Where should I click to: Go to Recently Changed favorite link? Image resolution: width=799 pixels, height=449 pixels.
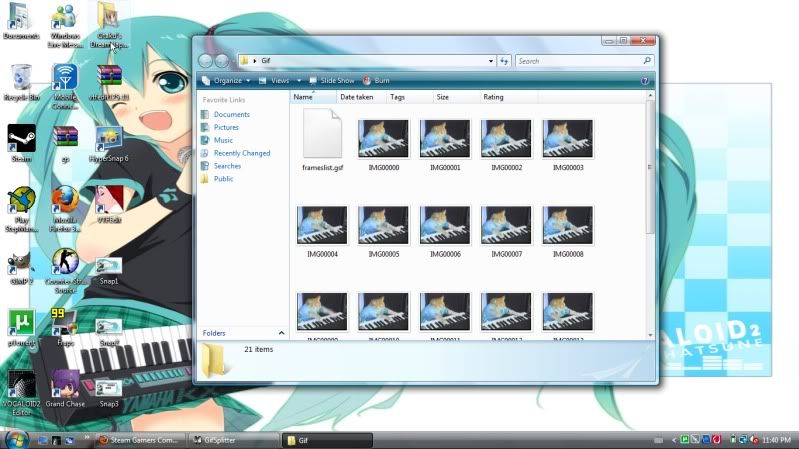coord(241,153)
